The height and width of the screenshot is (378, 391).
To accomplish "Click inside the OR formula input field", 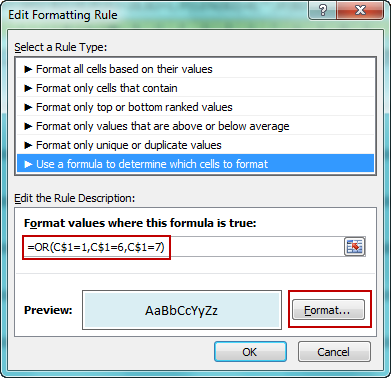I will 184,247.
